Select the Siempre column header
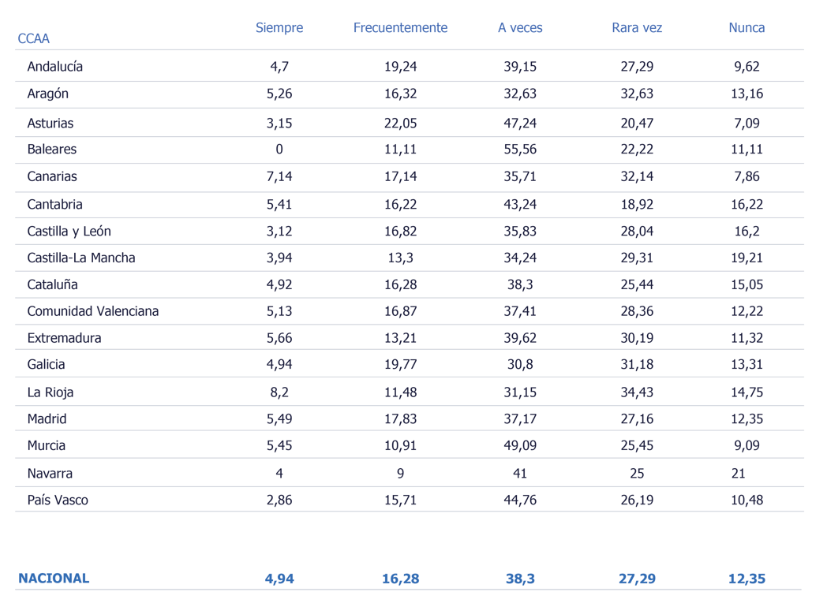The image size is (822, 615). click(x=279, y=28)
